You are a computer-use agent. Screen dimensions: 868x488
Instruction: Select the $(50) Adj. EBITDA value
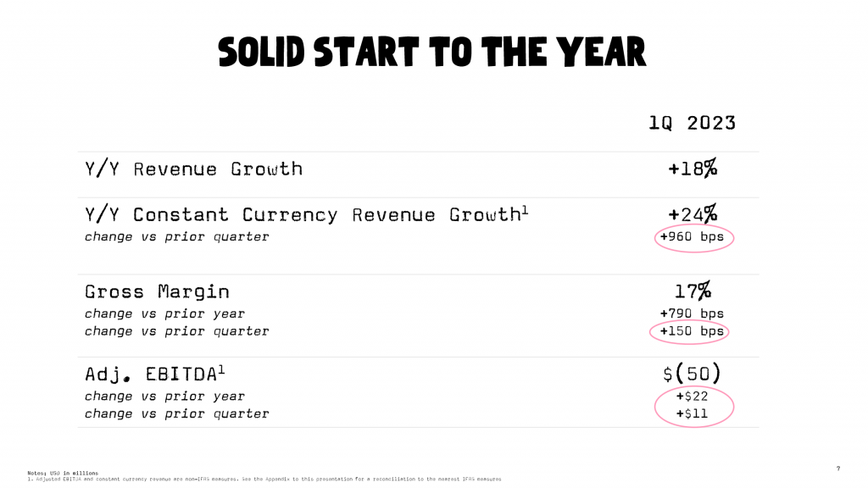coord(692,374)
